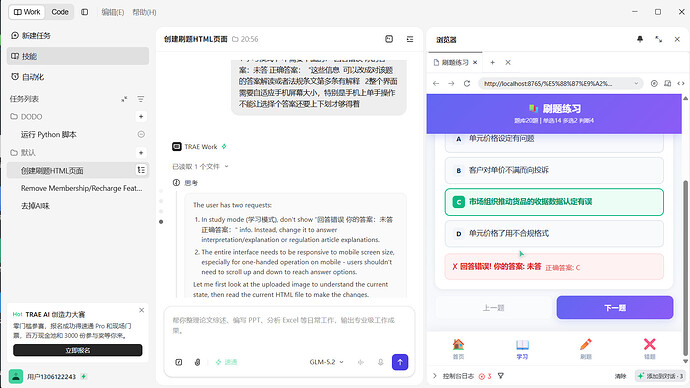This screenshot has width=690, height=388.
Task: Pin the browser panel
Action: pyautogui.click(x=640, y=39)
